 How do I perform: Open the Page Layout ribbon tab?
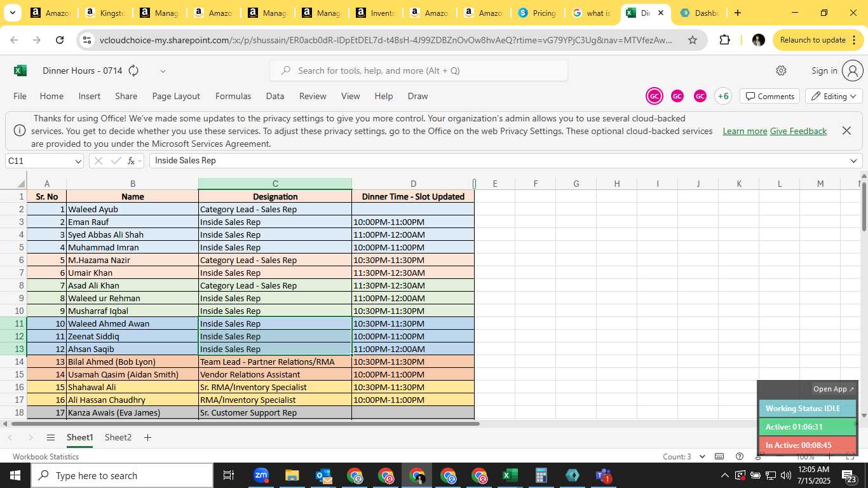click(176, 96)
